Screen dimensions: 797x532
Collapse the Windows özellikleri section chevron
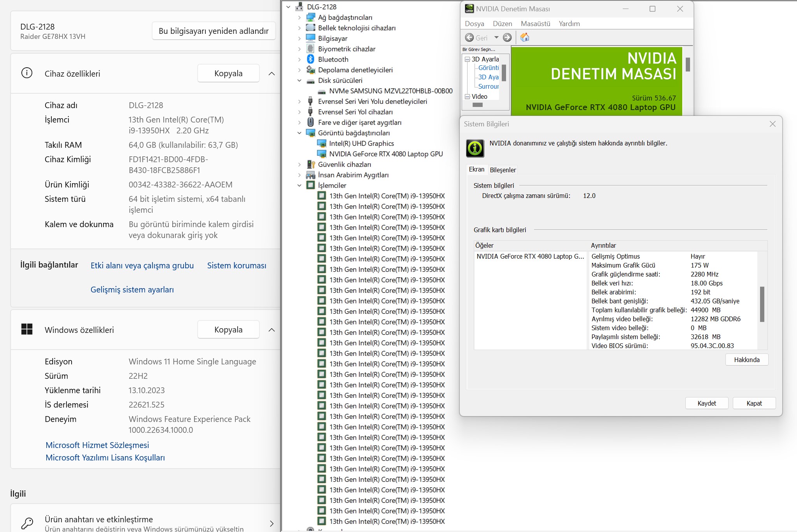[272, 330]
